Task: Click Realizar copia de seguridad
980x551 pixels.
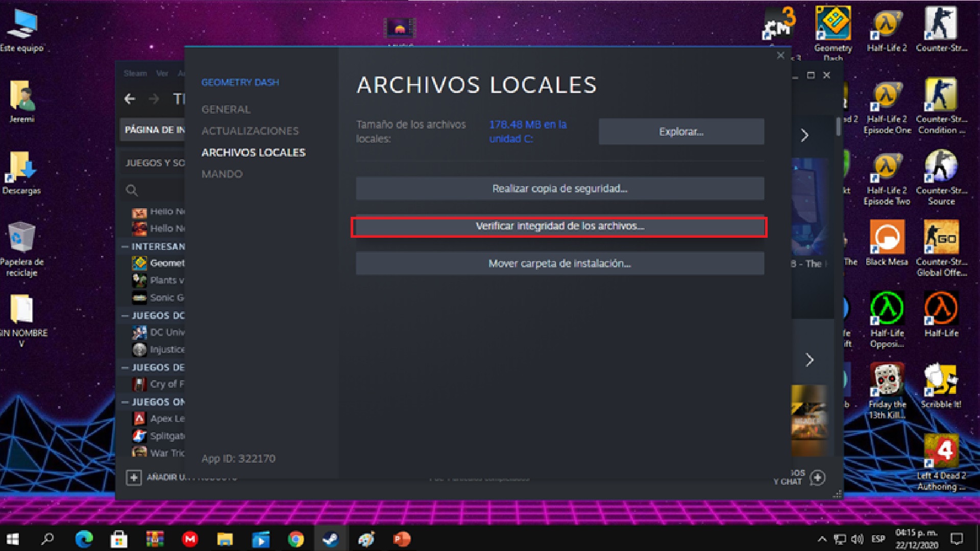Action: click(x=559, y=189)
